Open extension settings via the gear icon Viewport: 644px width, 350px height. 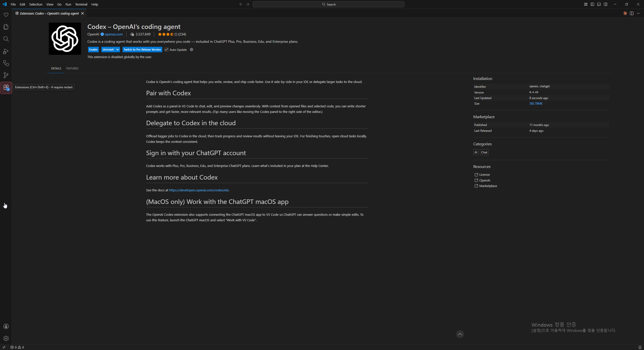pyautogui.click(x=191, y=50)
